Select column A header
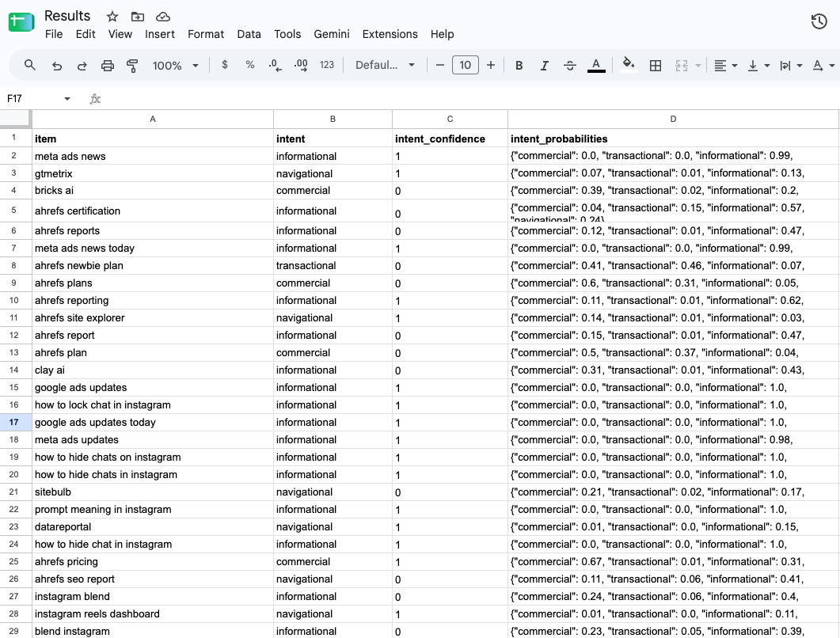The width and height of the screenshot is (840, 638). pos(153,119)
